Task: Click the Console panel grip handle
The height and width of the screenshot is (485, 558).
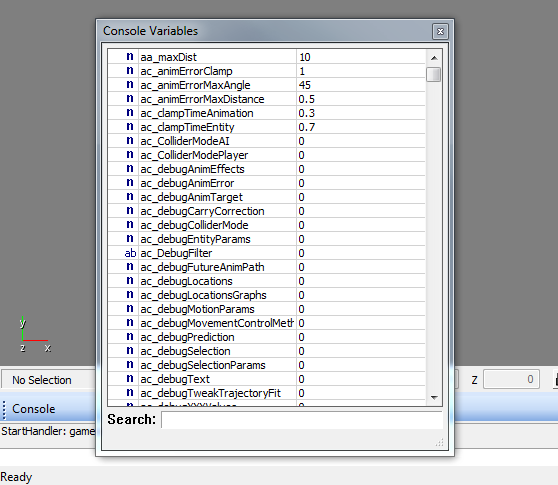Action: click(4, 410)
